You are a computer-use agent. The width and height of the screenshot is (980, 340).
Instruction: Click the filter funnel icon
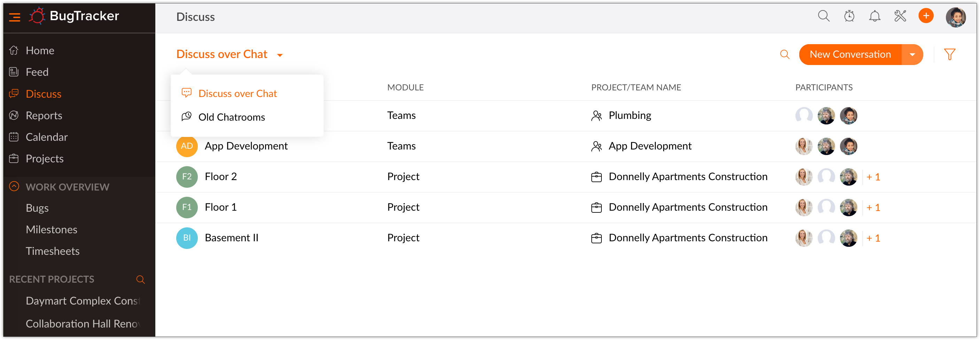(949, 55)
